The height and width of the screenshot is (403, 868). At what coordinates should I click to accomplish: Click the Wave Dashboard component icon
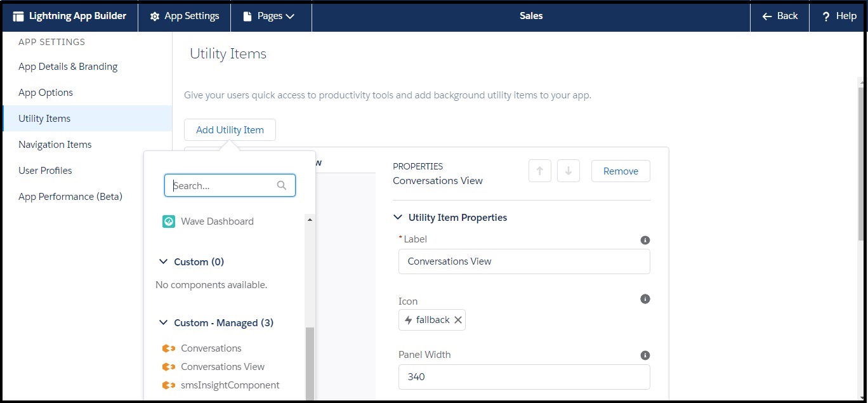pyautogui.click(x=168, y=221)
